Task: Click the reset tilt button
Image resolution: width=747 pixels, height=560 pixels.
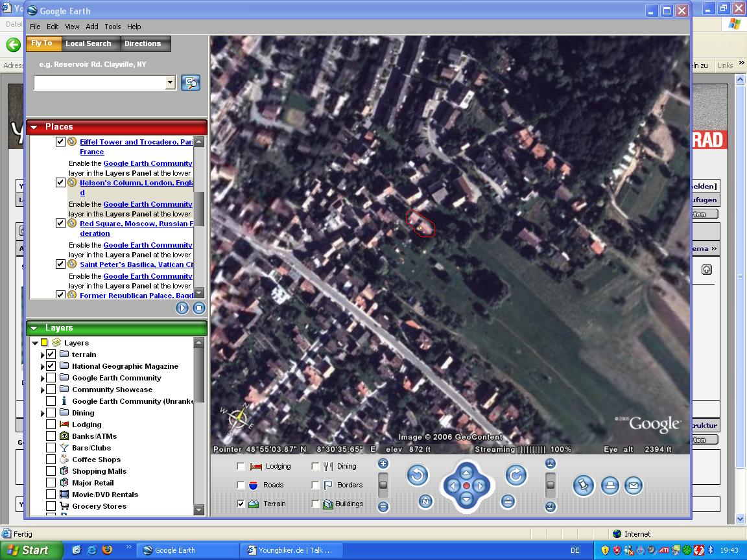Action: [x=508, y=502]
